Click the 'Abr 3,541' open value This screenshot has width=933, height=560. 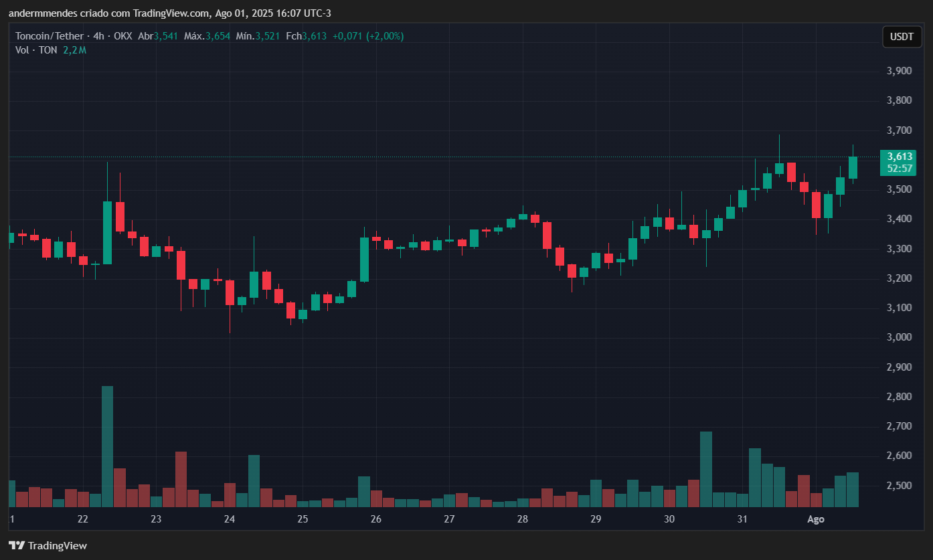click(158, 36)
